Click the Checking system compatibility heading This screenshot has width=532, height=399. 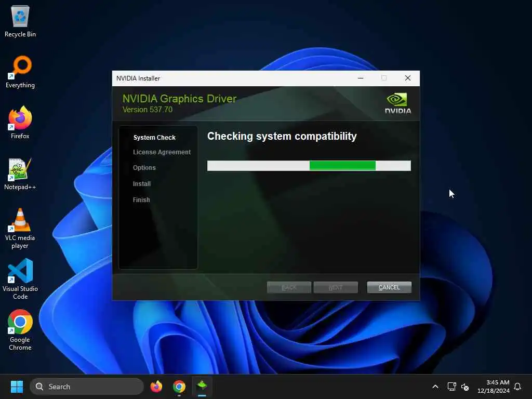(x=282, y=137)
